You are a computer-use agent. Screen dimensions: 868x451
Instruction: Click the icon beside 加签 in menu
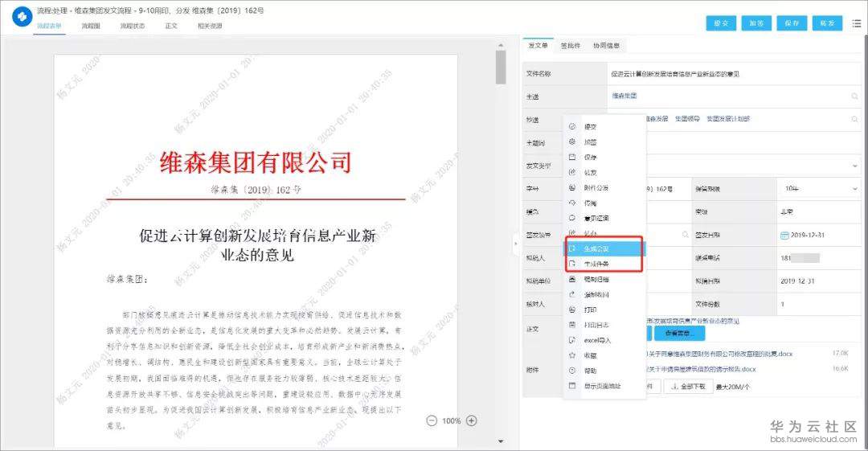pos(572,141)
